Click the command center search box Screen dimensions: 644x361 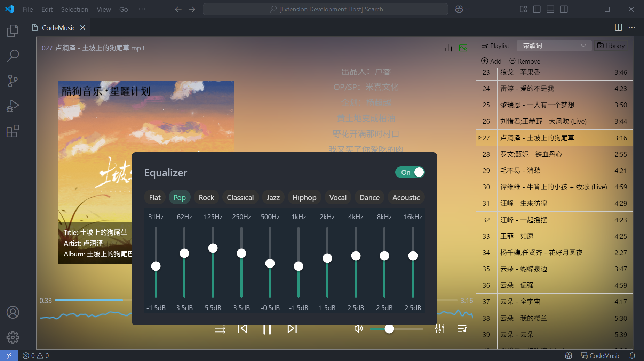tap(325, 9)
